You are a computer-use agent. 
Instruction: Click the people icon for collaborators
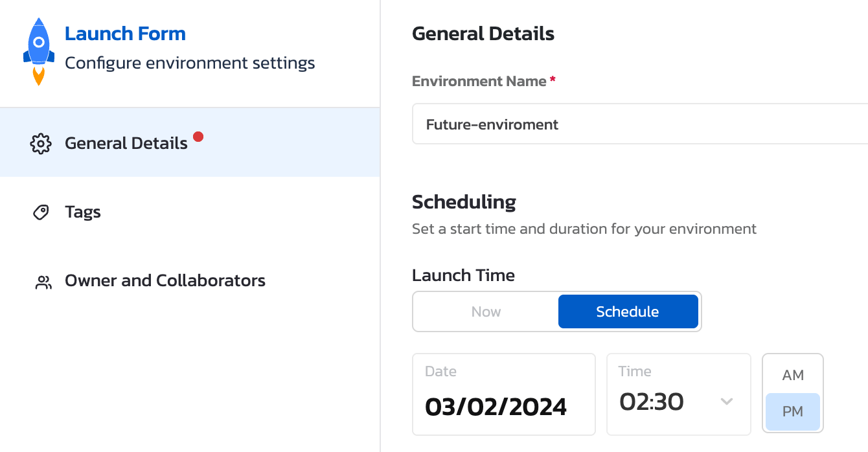(x=43, y=282)
